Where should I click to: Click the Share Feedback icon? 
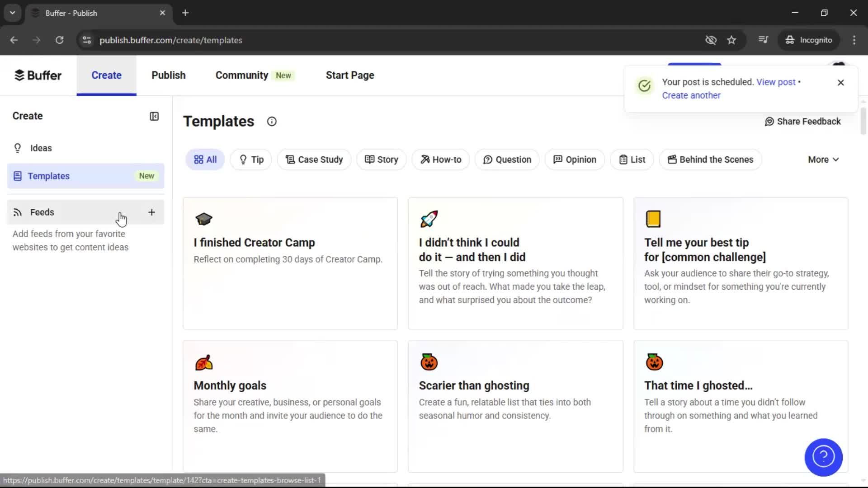tap(769, 121)
